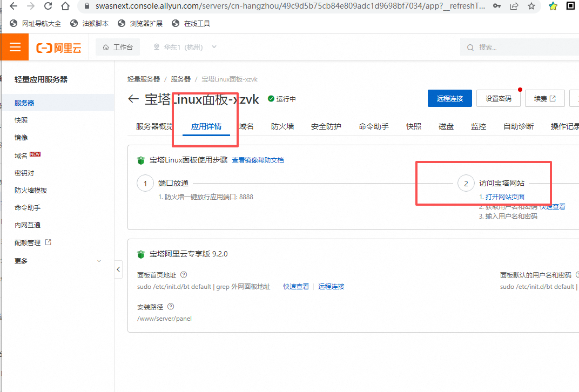Open the password key icon in address bar
Viewport: 579px width, 392px height.
(496, 6)
